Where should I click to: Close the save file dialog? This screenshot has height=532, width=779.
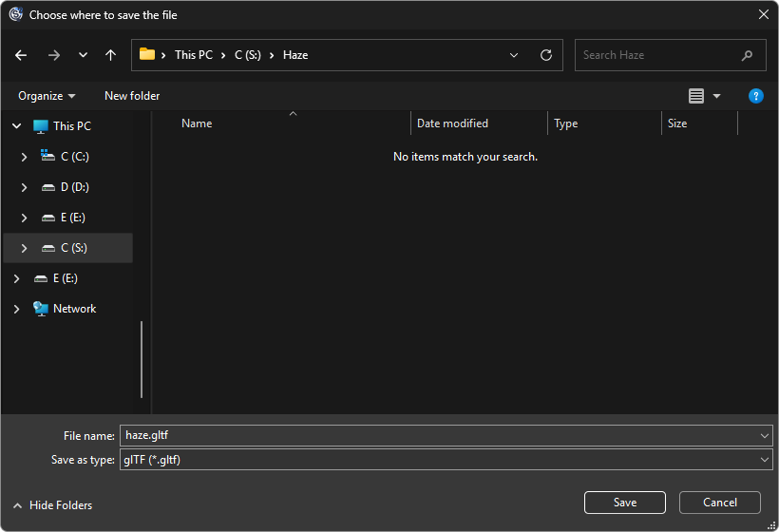(x=764, y=14)
